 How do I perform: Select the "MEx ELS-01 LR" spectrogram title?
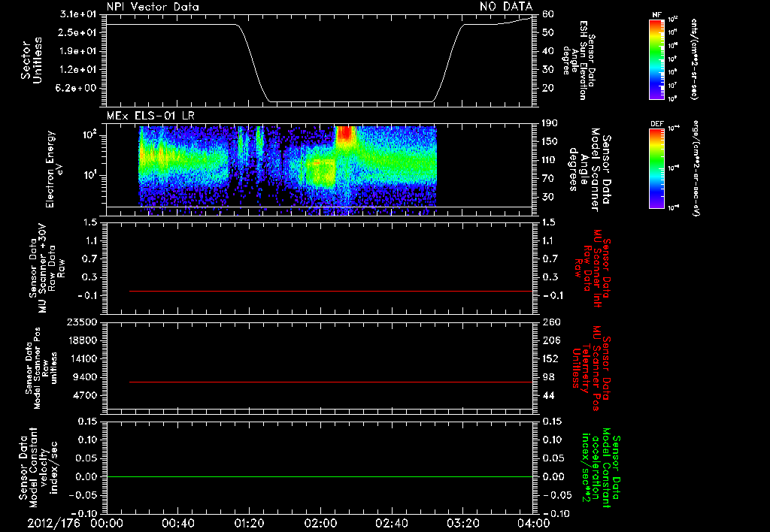pos(150,116)
